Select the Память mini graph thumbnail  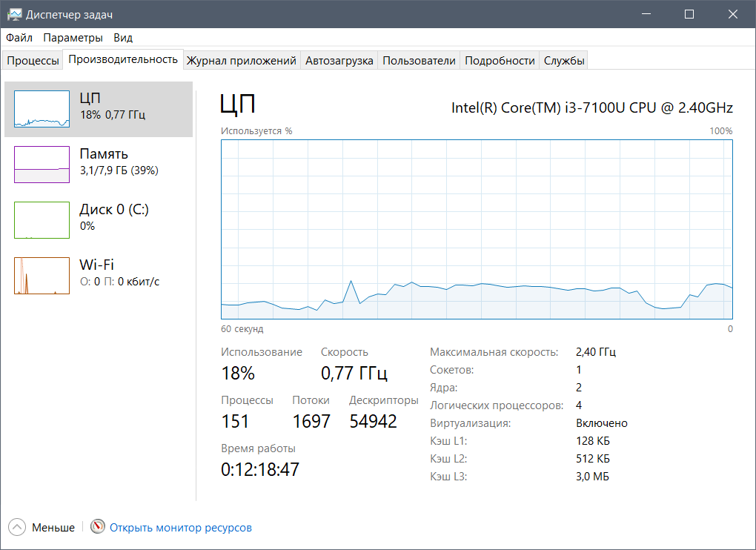[42, 165]
